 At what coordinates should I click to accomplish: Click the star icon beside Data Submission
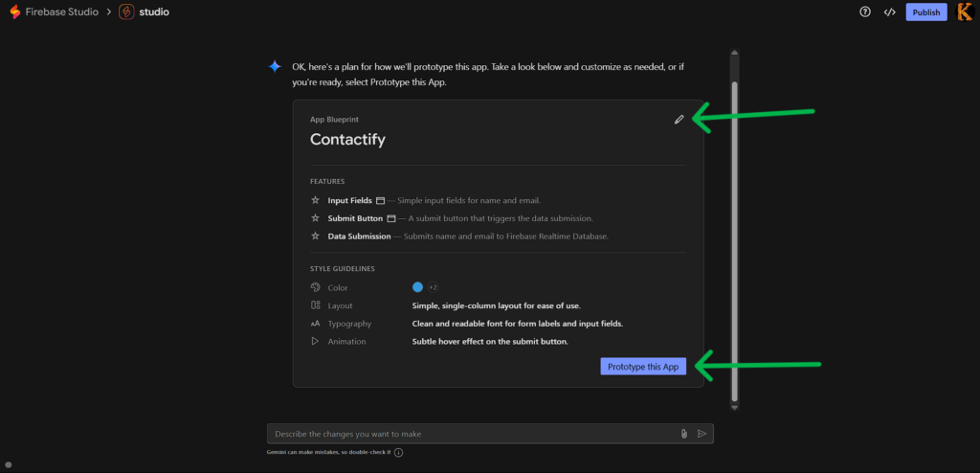[x=315, y=236]
